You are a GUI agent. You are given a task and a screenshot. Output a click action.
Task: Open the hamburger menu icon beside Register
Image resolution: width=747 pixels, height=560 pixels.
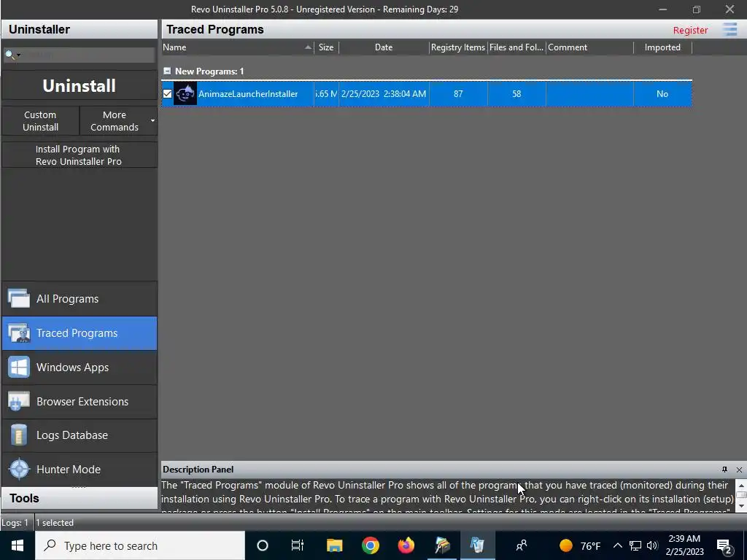point(729,29)
